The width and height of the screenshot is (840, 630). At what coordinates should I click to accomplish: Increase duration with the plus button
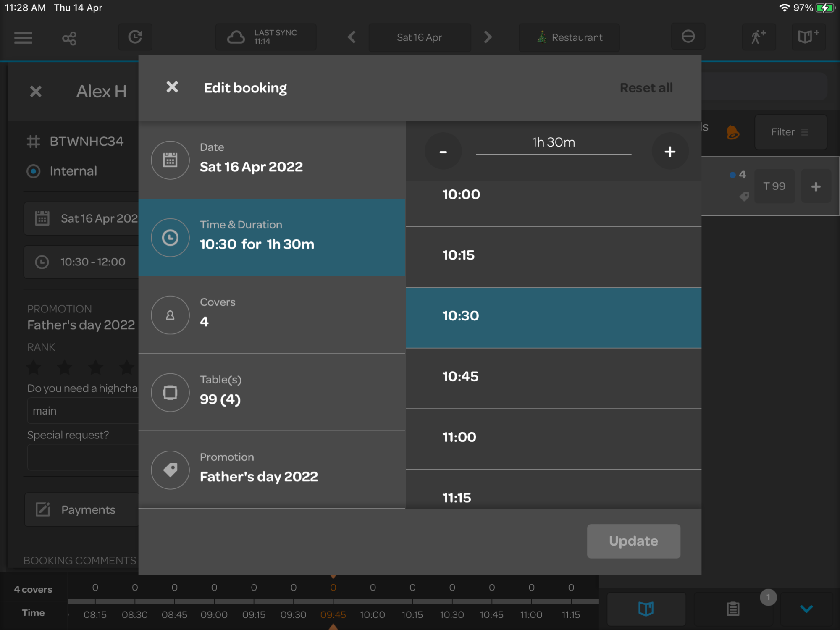(x=670, y=152)
